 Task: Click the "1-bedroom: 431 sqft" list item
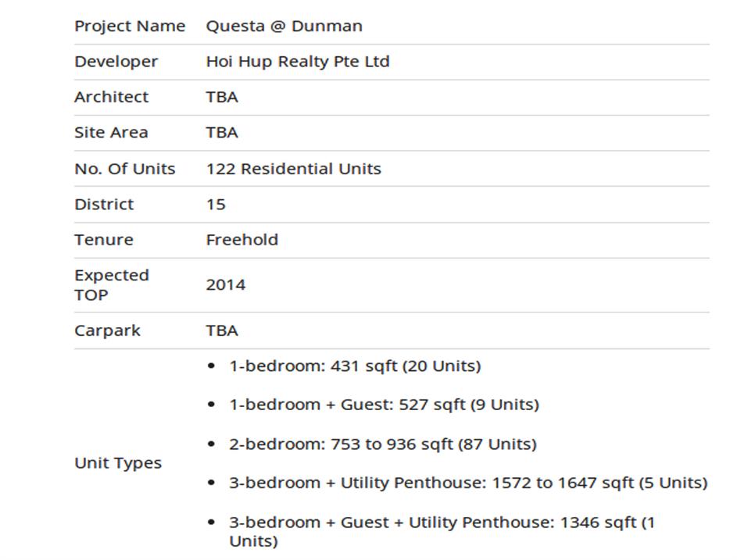click(354, 366)
